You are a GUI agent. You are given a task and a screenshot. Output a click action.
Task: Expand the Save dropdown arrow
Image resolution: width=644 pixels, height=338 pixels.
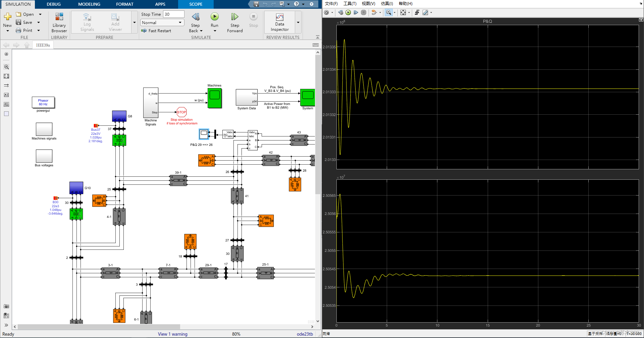click(39, 22)
